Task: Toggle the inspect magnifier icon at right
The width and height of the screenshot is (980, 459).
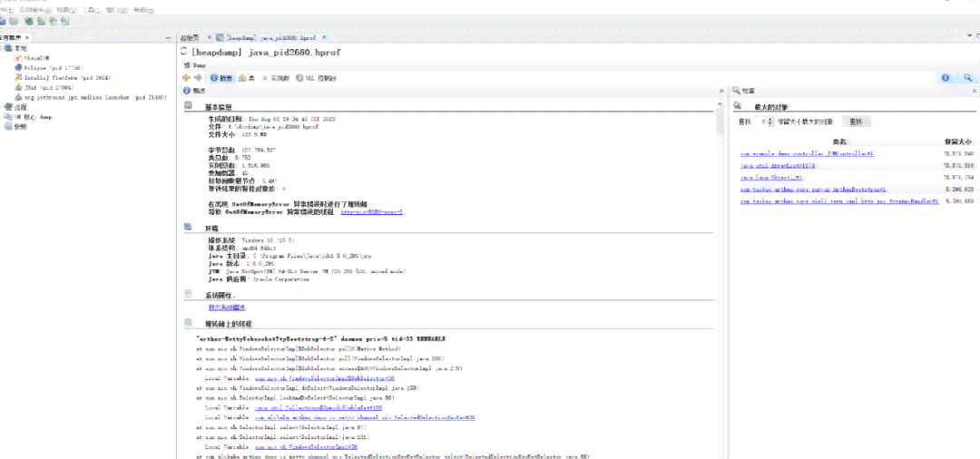Action: [x=967, y=78]
